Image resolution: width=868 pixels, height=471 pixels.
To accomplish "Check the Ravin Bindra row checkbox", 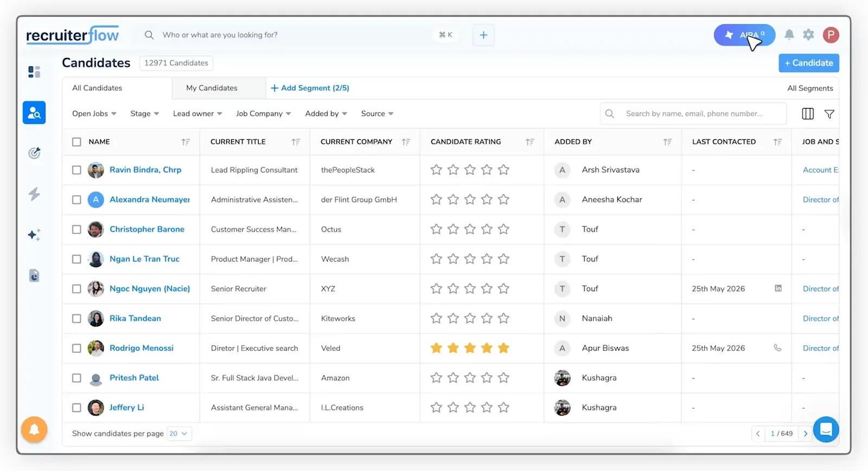I will pyautogui.click(x=76, y=170).
